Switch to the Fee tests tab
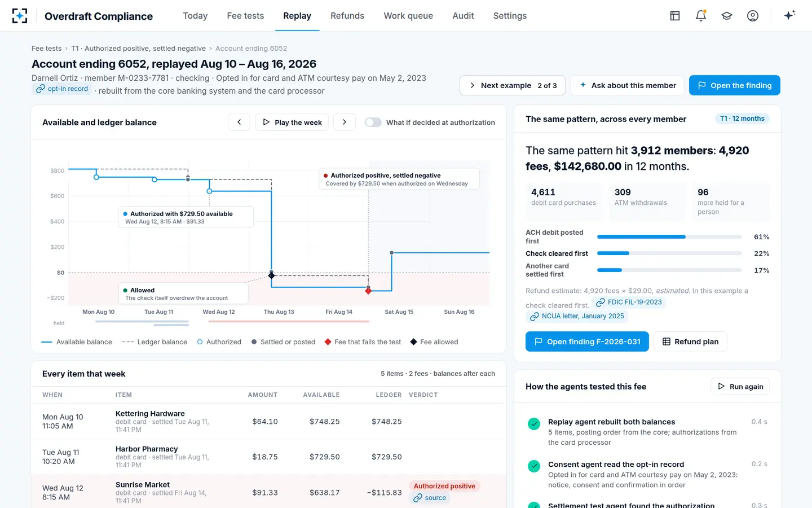812x508 pixels. click(x=245, y=16)
